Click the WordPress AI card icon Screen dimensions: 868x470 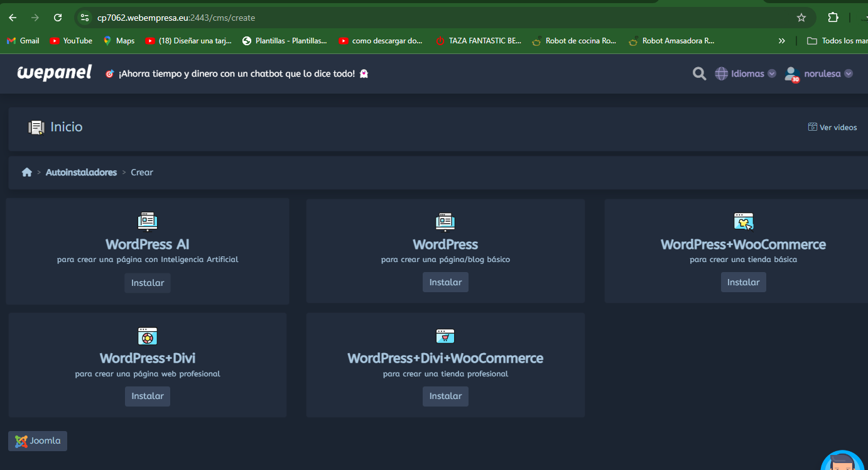[x=147, y=221]
